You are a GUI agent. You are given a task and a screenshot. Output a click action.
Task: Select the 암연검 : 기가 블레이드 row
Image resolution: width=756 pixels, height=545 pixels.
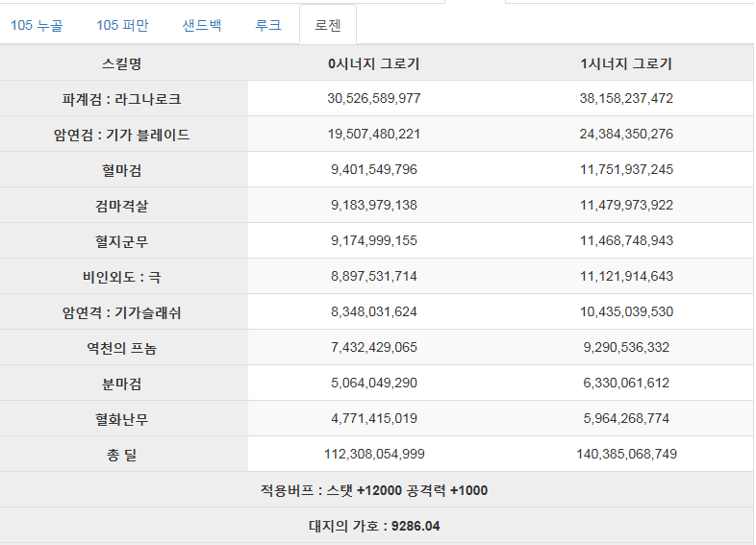click(376, 134)
